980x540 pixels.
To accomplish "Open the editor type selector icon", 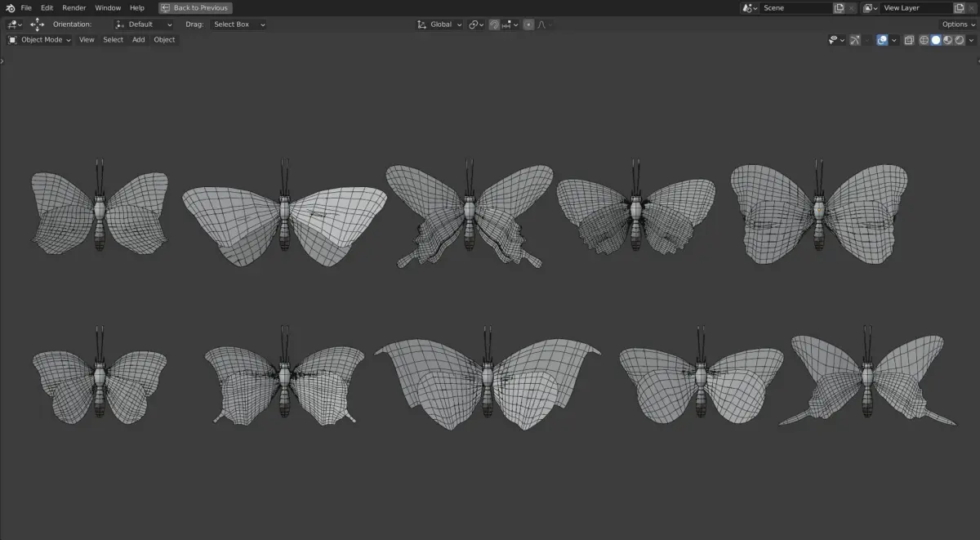I will point(15,25).
